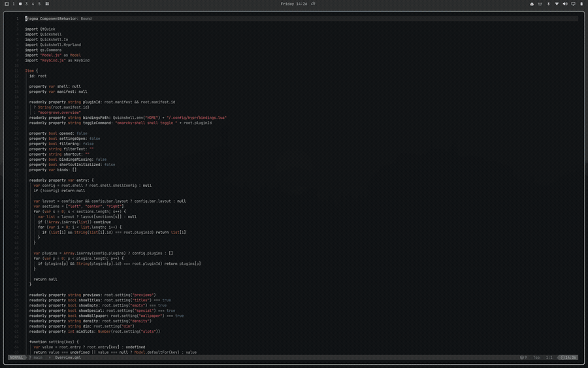Click the var sections array line
Viewport: 588px width, 368px height.
point(78,207)
